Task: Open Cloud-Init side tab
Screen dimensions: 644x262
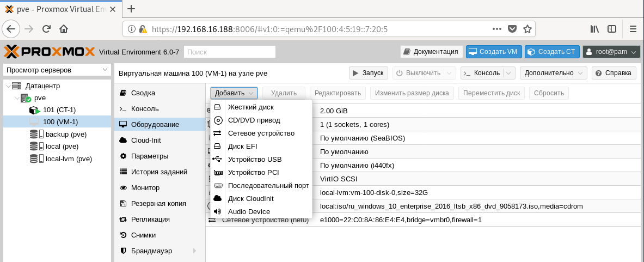Action: (x=160, y=141)
